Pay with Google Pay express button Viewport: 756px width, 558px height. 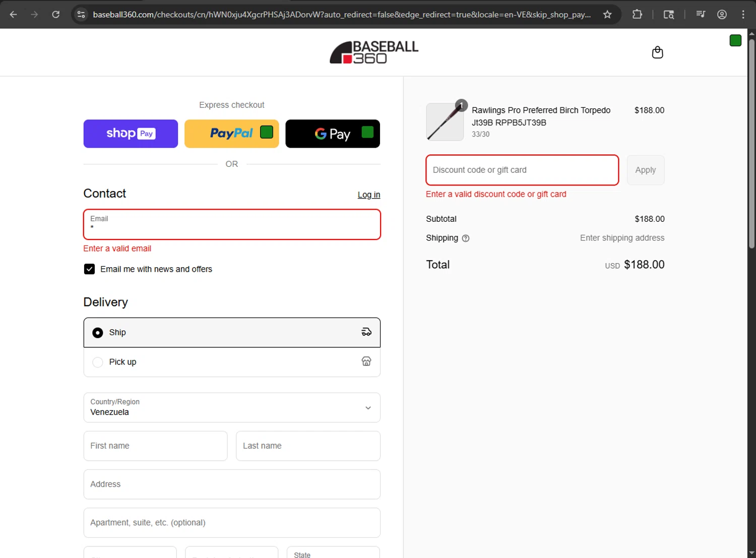[333, 134]
